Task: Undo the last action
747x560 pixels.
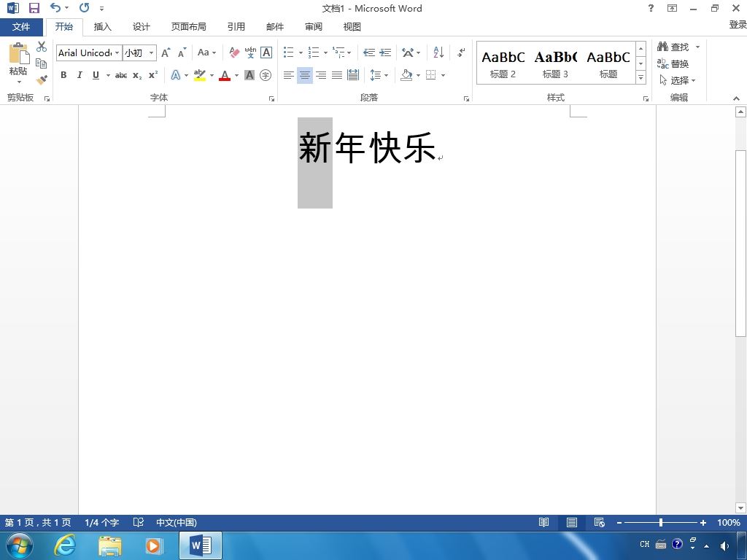Action: click(x=55, y=7)
